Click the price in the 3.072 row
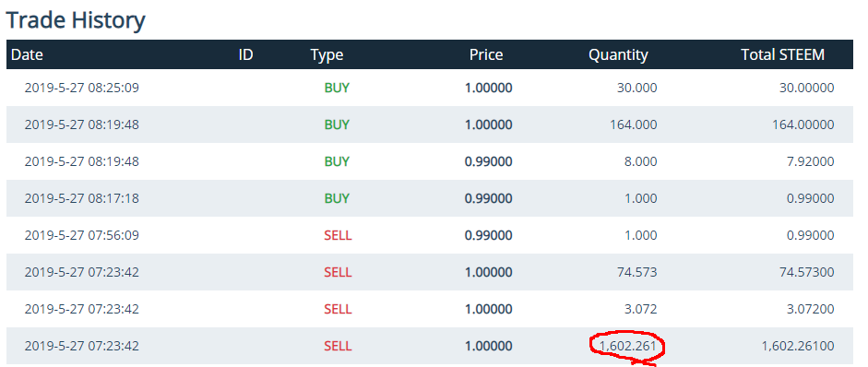 pyautogui.click(x=489, y=309)
